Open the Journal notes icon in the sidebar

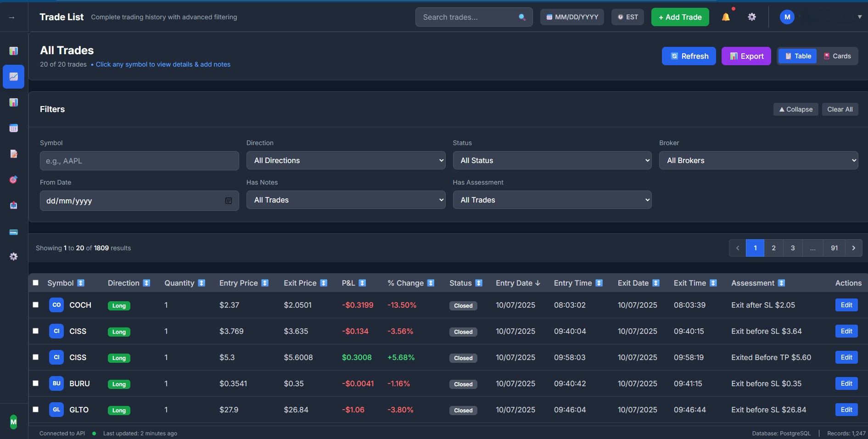coord(13,154)
